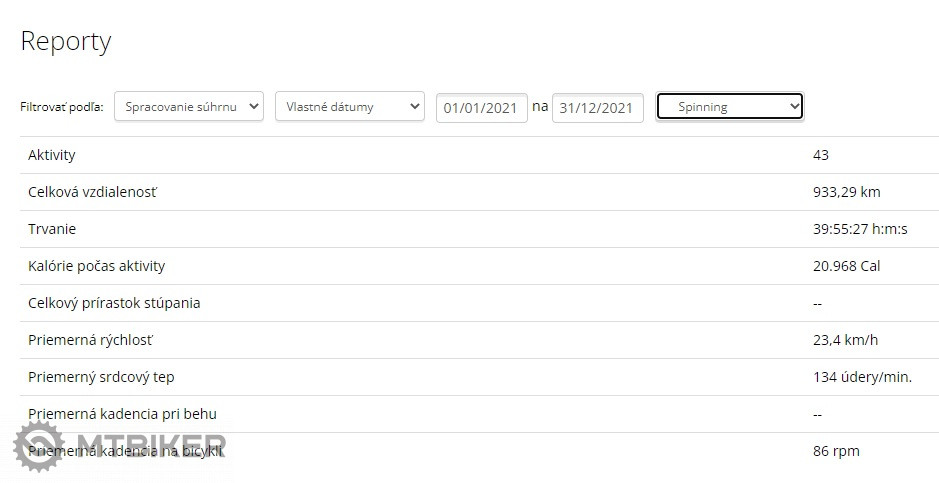
Task: Click the Kalórie počas aktivity row label
Action: [x=96, y=266]
